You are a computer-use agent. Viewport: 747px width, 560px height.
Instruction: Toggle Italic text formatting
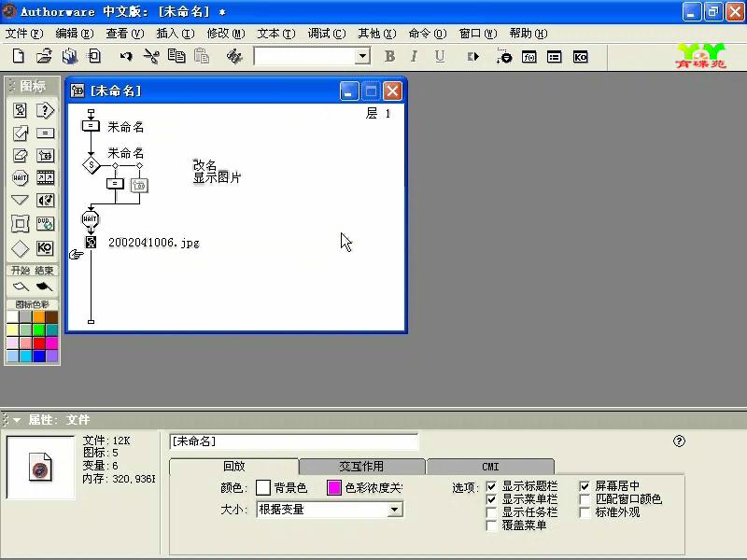pyautogui.click(x=414, y=56)
